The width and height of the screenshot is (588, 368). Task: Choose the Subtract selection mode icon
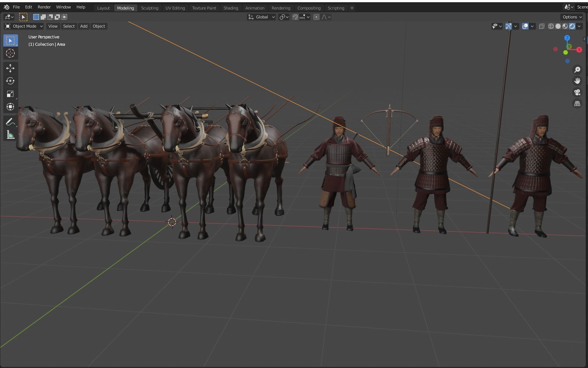50,17
